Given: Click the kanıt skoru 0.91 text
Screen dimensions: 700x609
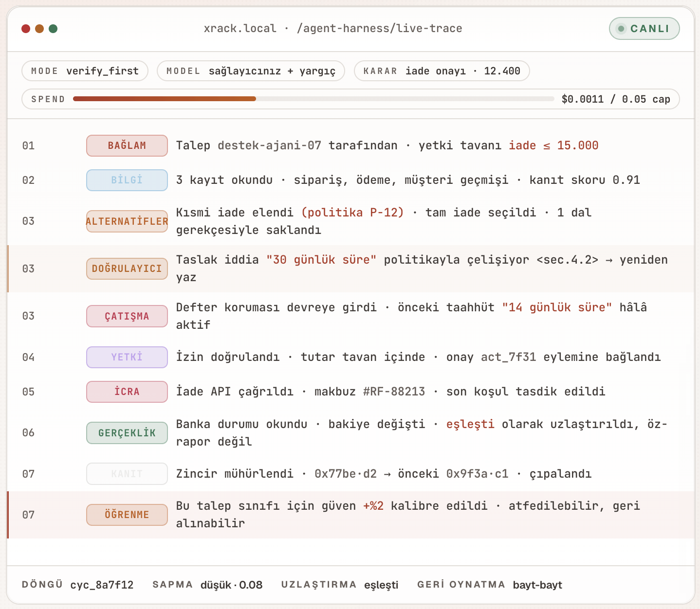Looking at the screenshot, I should (x=585, y=180).
